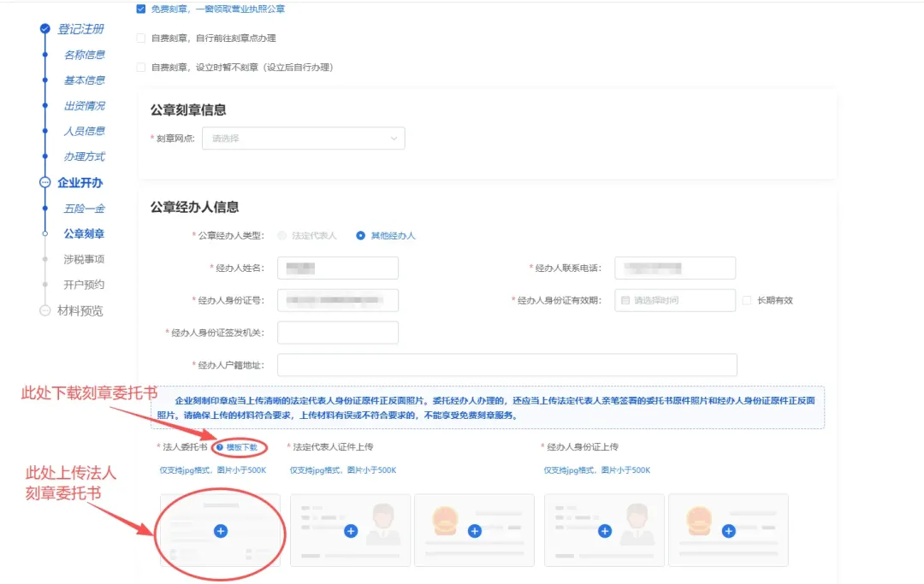924x584 pixels.
Task: Click the 经办人户籍地址 input field
Action: tap(506, 364)
